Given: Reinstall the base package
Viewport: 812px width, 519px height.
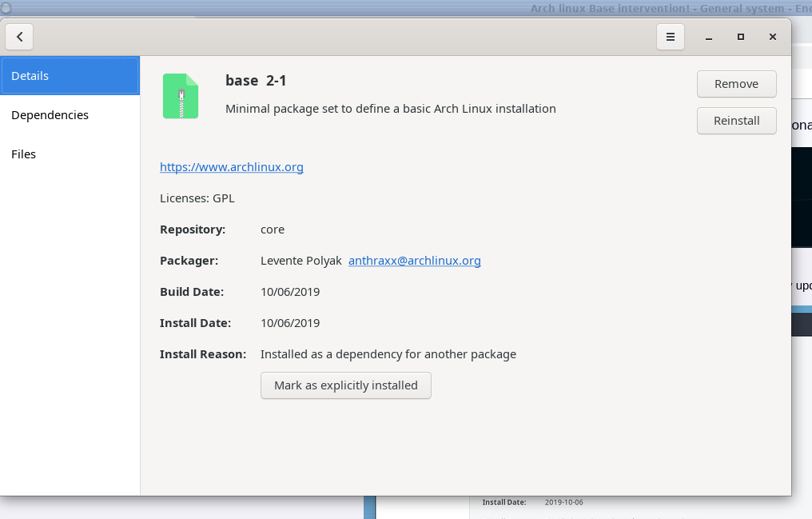Looking at the screenshot, I should tap(736, 121).
